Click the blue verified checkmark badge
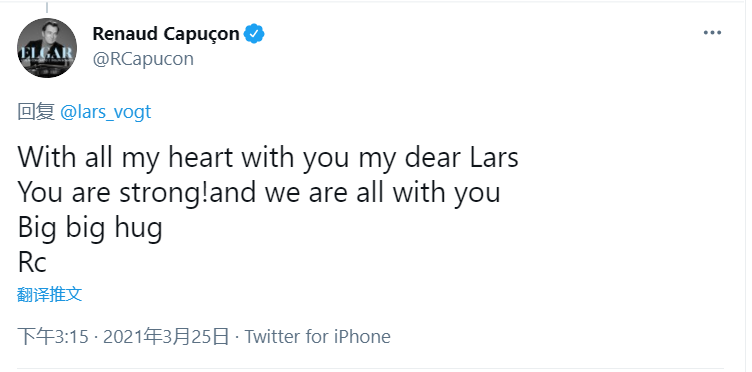Image resolution: width=752 pixels, height=372 pixels. pyautogui.click(x=254, y=34)
